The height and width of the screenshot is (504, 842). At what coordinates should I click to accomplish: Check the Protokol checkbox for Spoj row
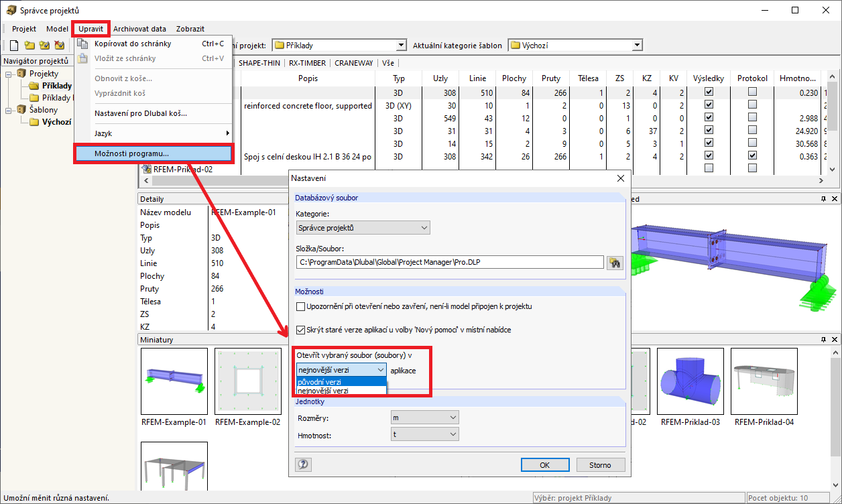(751, 154)
